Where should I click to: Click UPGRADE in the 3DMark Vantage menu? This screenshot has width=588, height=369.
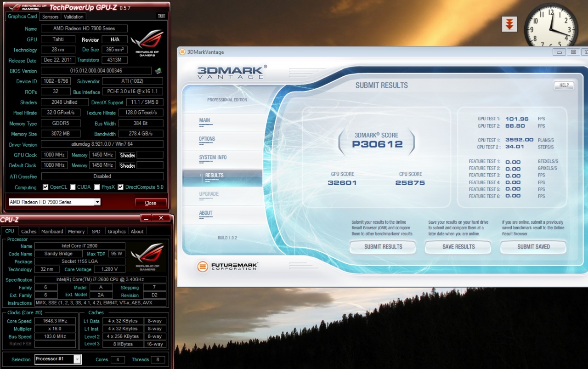click(x=209, y=194)
